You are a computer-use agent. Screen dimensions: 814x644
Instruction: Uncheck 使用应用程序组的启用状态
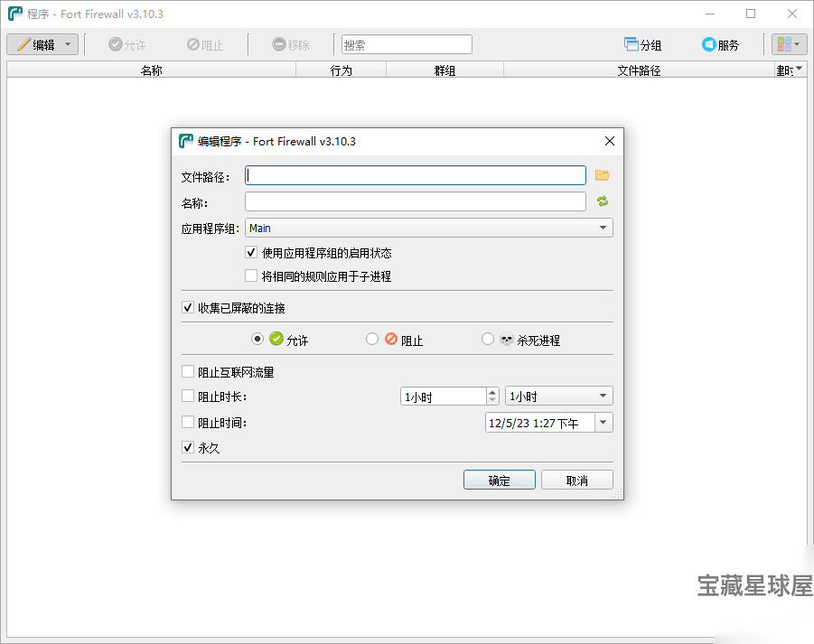pyautogui.click(x=251, y=253)
